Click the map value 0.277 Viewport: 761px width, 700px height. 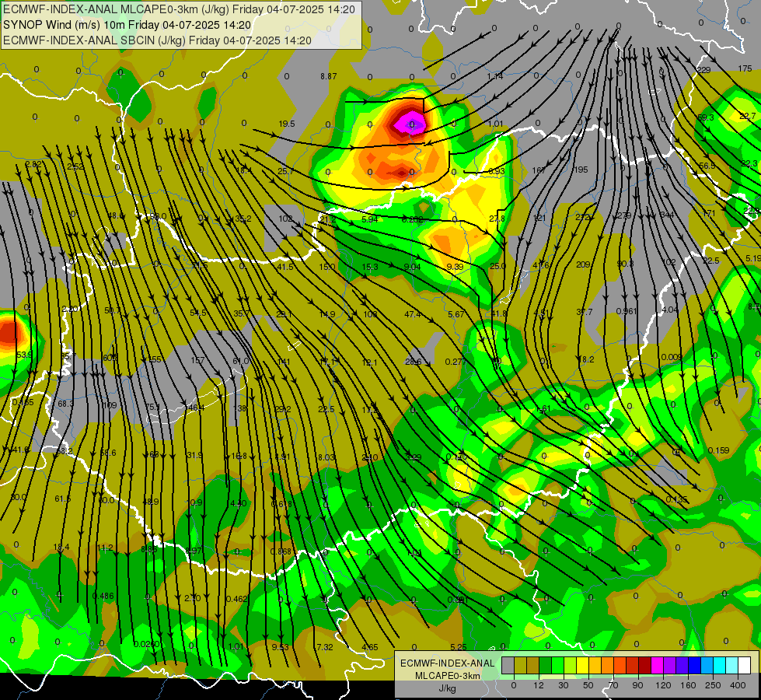456,362
